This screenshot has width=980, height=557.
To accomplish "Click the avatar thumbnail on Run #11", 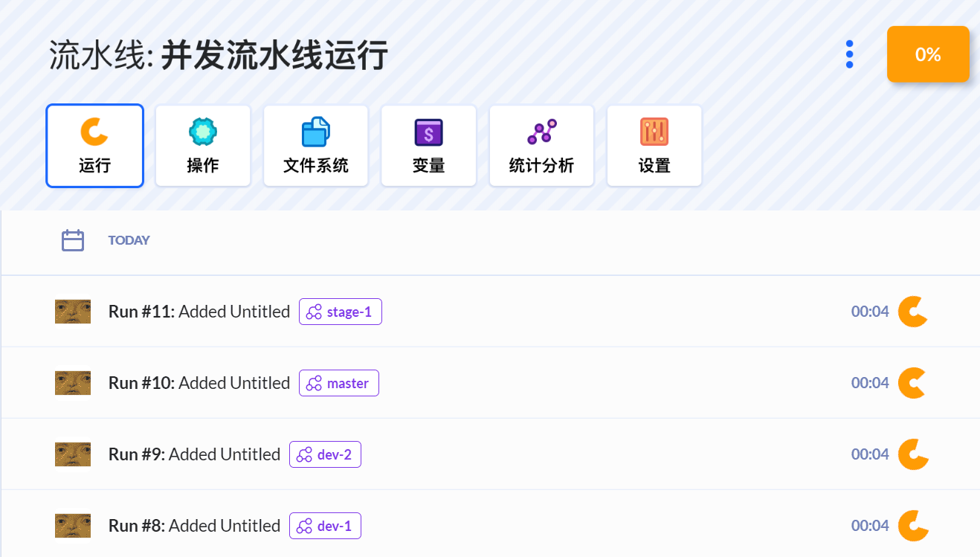I will click(x=73, y=312).
